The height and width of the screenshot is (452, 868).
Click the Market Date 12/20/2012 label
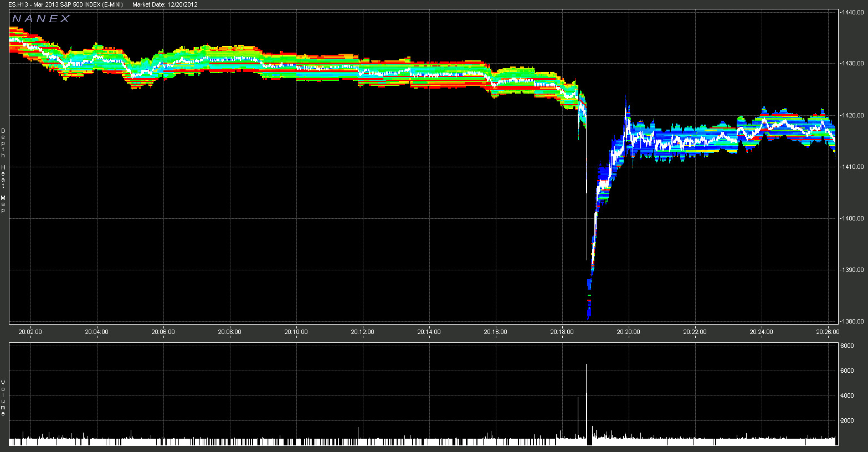click(165, 4)
